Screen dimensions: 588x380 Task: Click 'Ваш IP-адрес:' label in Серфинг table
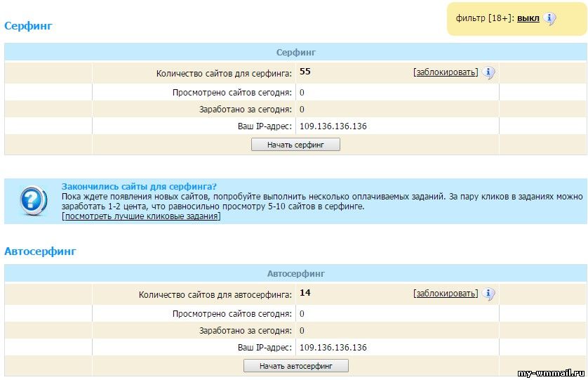point(265,126)
